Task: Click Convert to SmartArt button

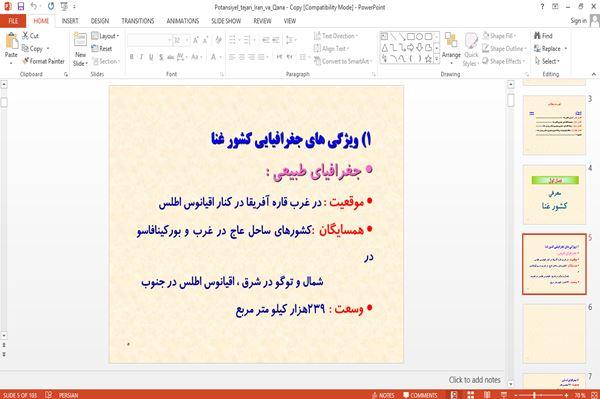Action: (342, 61)
